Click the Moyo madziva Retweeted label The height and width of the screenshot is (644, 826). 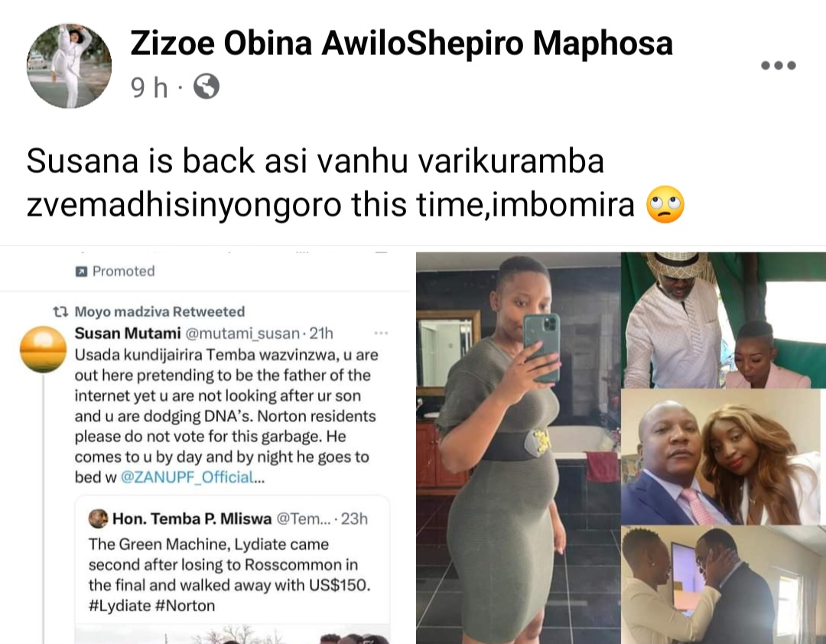click(160, 311)
